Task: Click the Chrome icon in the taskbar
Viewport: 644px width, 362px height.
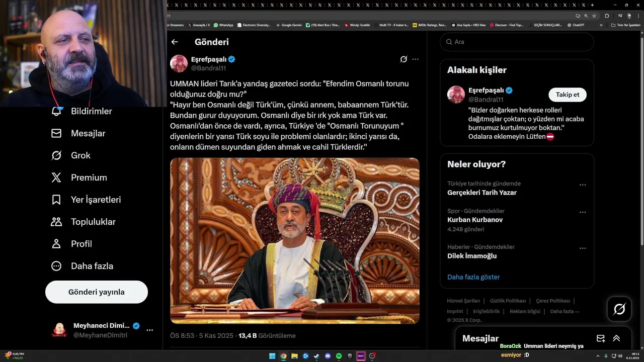Action: pyautogui.click(x=283, y=356)
